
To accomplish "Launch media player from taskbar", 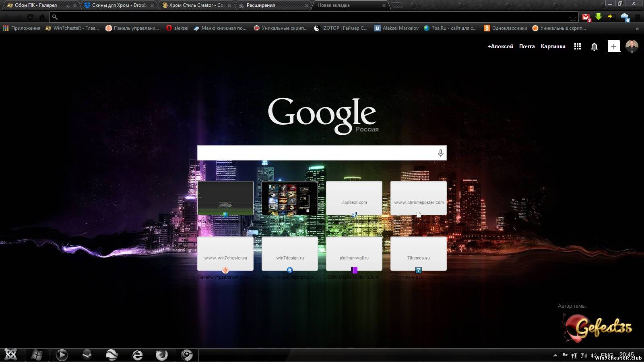I will [x=62, y=355].
